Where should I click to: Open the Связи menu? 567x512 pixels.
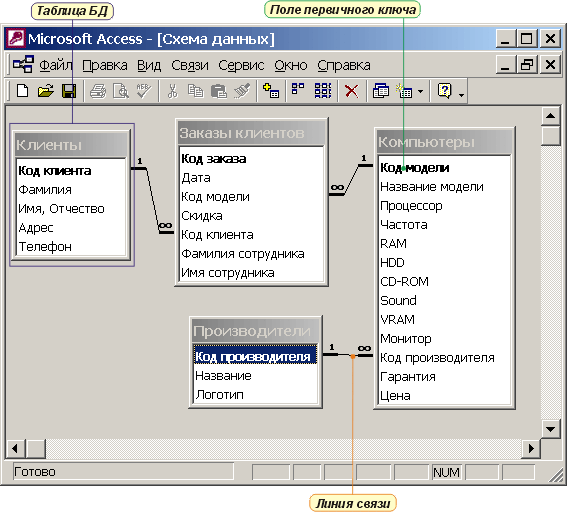point(190,66)
